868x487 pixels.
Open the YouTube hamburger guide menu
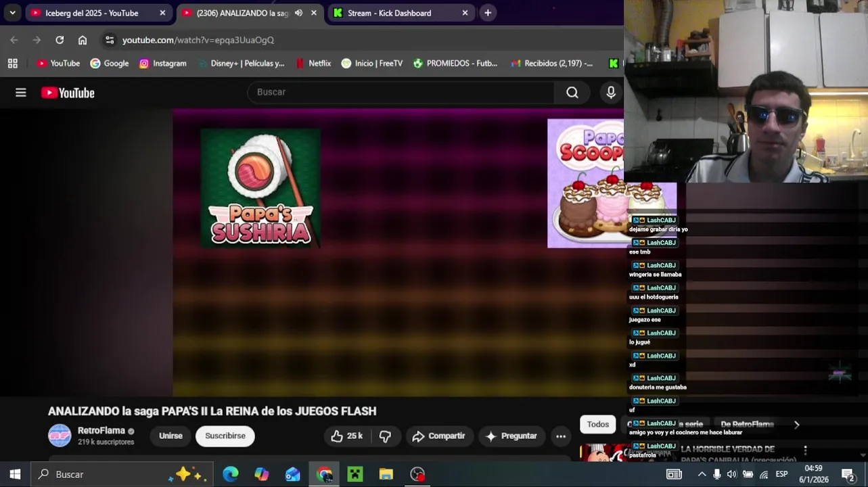21,93
